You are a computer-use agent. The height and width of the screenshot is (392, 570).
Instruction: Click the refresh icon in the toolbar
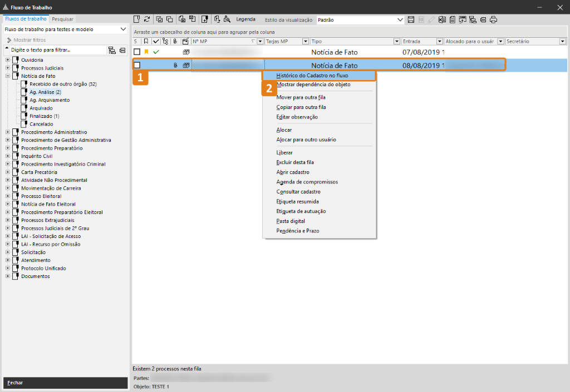pos(147,19)
